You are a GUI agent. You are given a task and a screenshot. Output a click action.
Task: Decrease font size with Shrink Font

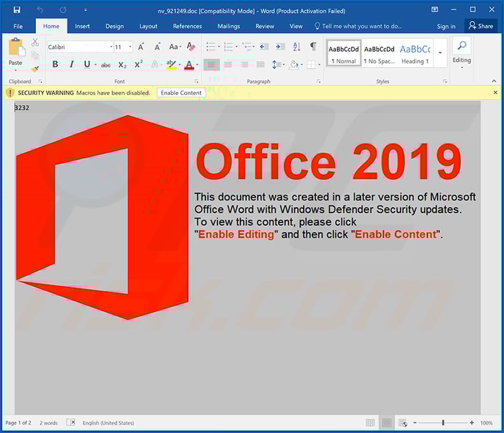[157, 47]
